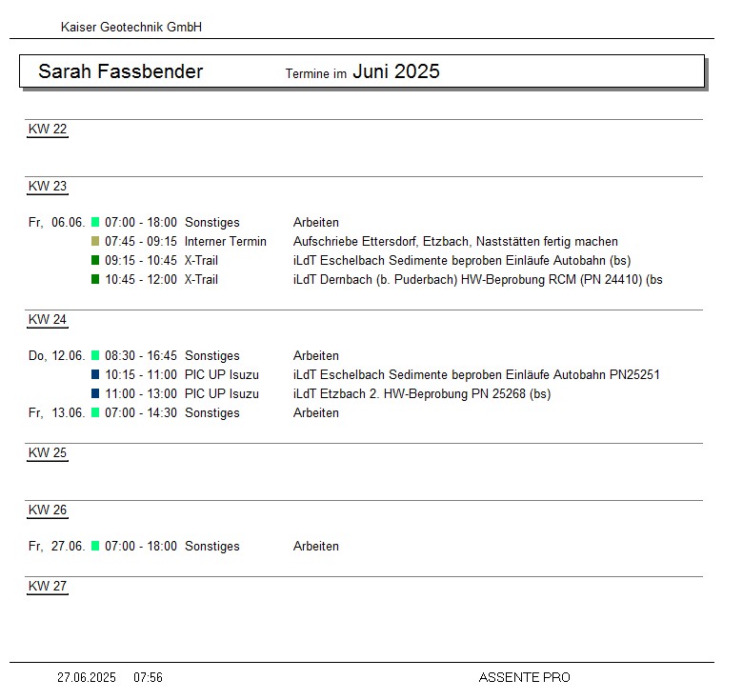This screenshot has width=743, height=700.
Task: Select the KW 27 week heading
Action: pyautogui.click(x=48, y=587)
